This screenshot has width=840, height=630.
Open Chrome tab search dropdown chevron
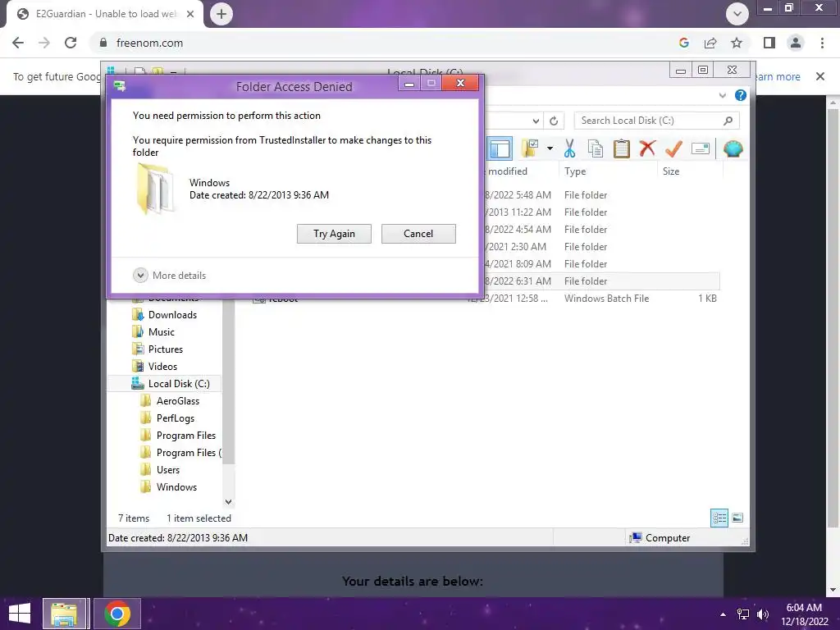pos(737,14)
